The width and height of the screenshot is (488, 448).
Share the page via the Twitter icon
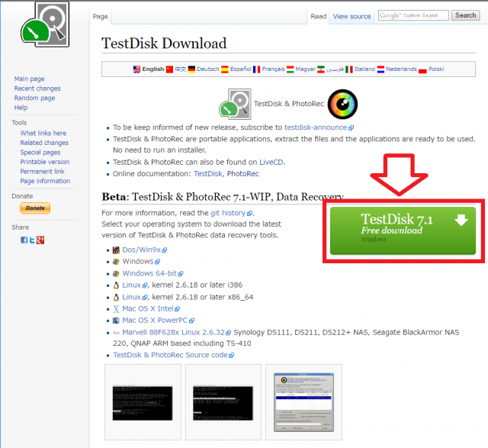pyautogui.click(x=32, y=240)
